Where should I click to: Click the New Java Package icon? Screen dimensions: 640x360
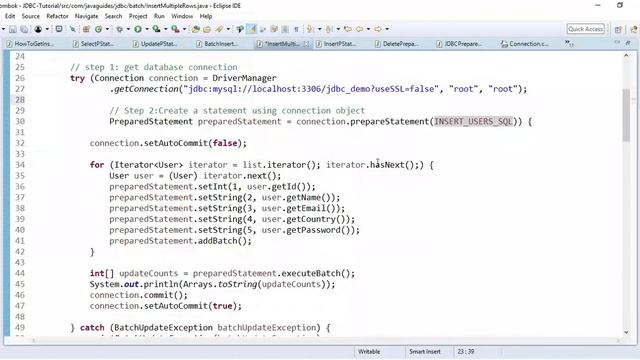click(x=86, y=29)
